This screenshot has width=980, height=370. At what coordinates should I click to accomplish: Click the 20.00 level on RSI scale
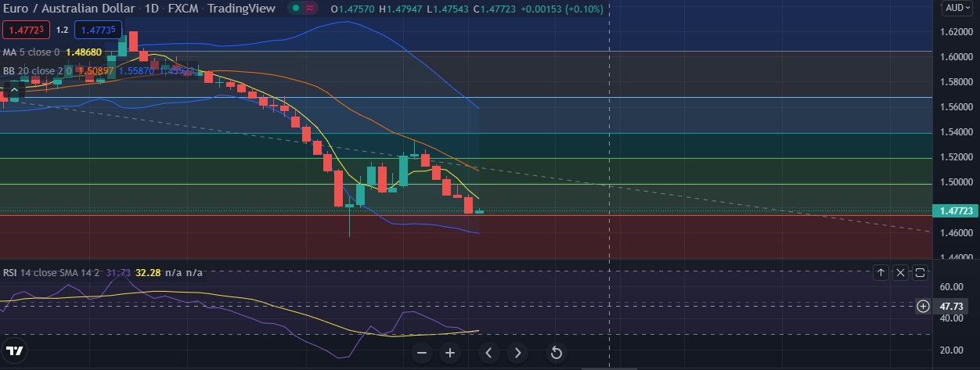pyautogui.click(x=951, y=350)
